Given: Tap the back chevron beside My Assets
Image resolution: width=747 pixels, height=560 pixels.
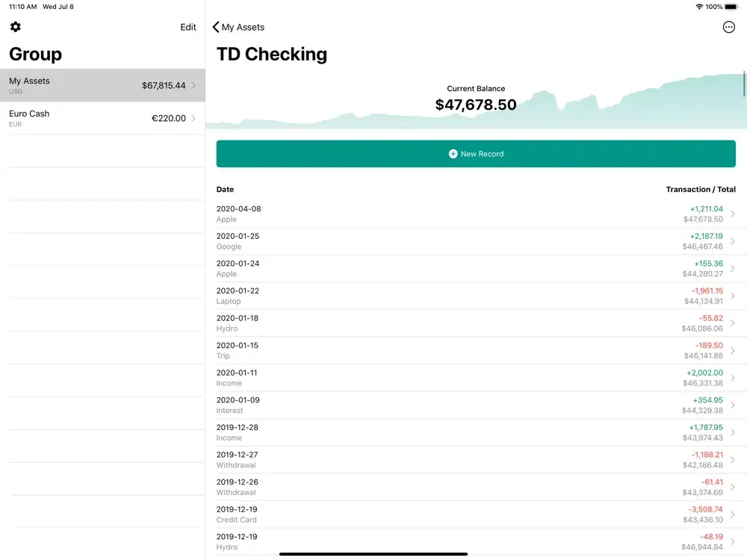Looking at the screenshot, I should click(x=216, y=27).
